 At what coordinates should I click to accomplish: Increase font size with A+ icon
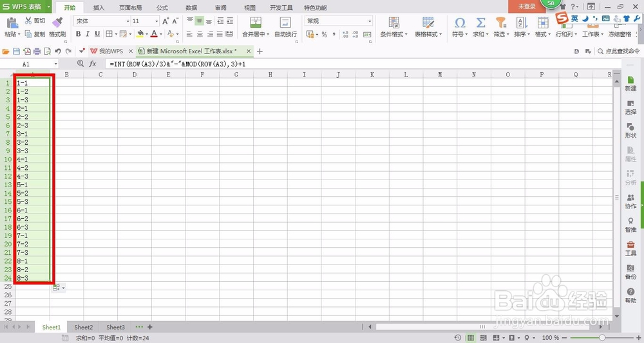(x=166, y=21)
